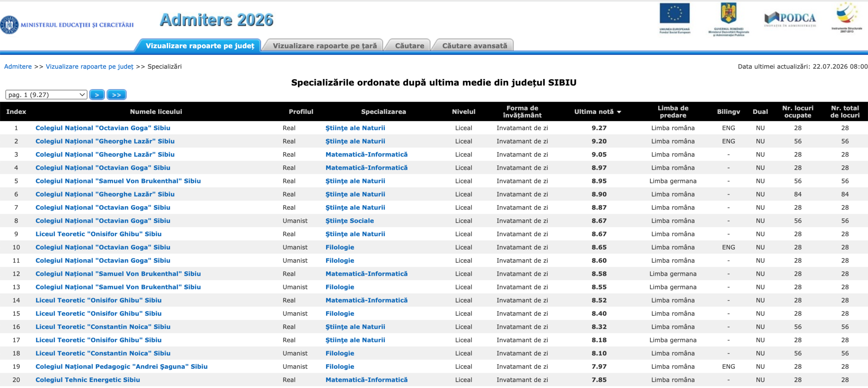Click Științe ale Naturii in row 17

pyautogui.click(x=355, y=340)
